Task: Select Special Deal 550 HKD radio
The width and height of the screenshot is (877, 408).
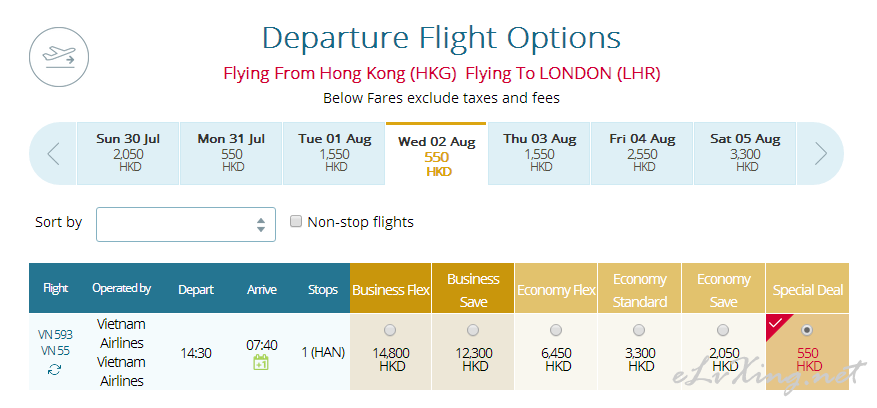Action: pyautogui.click(x=807, y=330)
